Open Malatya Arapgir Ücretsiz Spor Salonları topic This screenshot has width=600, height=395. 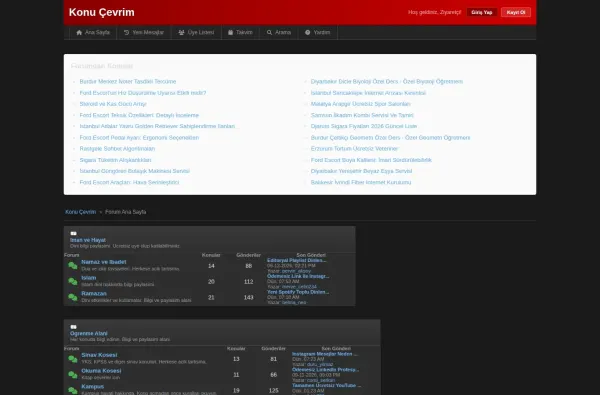click(x=360, y=104)
